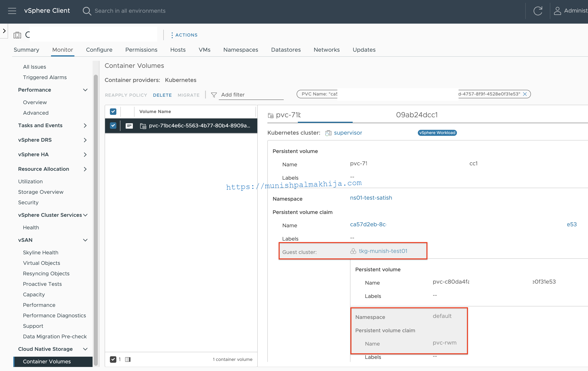Open Utilization in sidebar
Screen dimensions: 588x371
pyautogui.click(x=30, y=182)
